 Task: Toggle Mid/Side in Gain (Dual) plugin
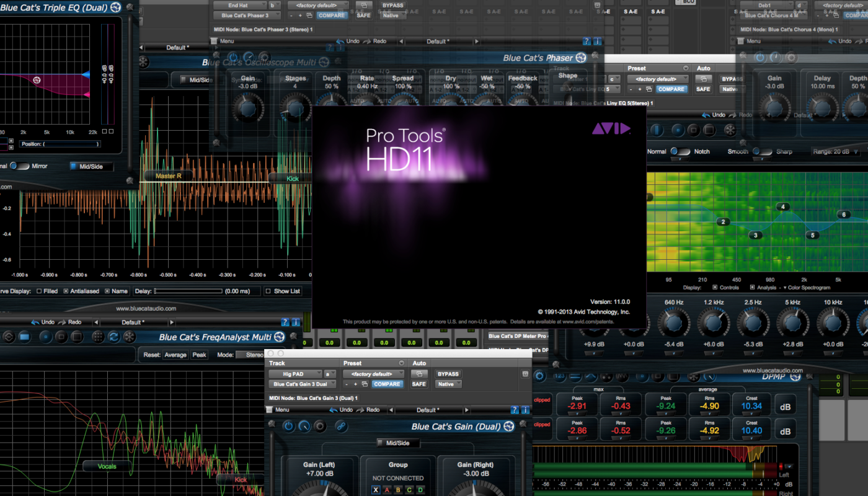click(x=399, y=443)
